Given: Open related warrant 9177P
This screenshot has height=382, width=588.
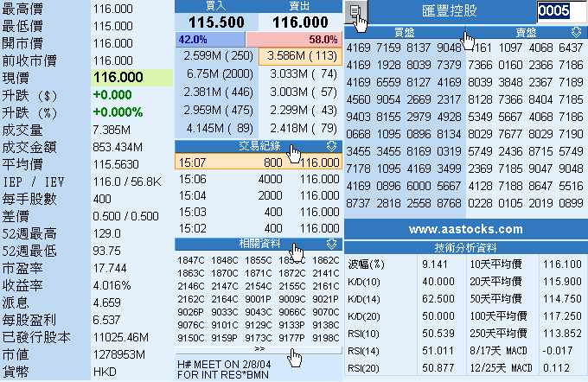Looking at the screenshot, I should [x=291, y=338].
